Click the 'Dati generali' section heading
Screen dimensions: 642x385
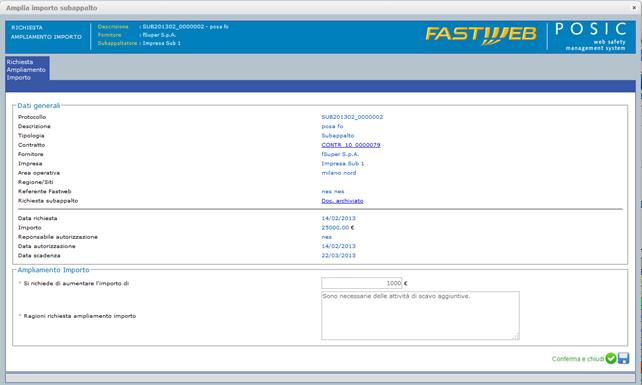pyautogui.click(x=38, y=106)
